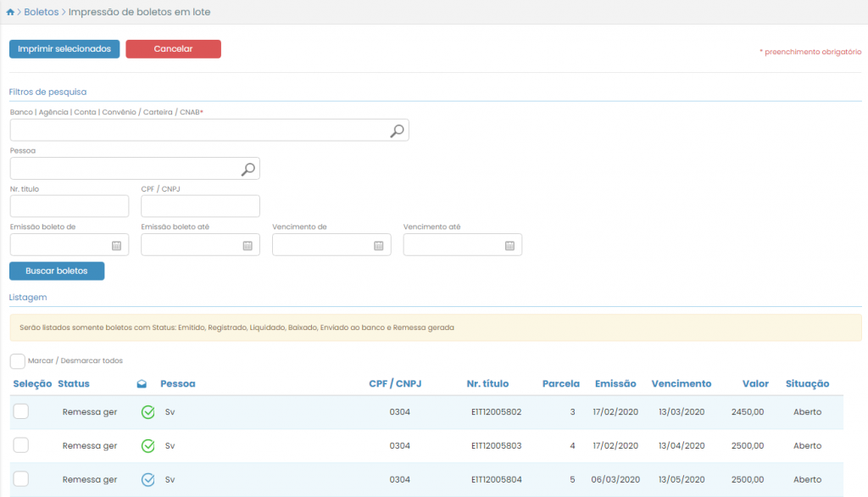This screenshot has height=497, width=868.
Task: Open calendar for Emissão boleto até
Action: (x=248, y=245)
